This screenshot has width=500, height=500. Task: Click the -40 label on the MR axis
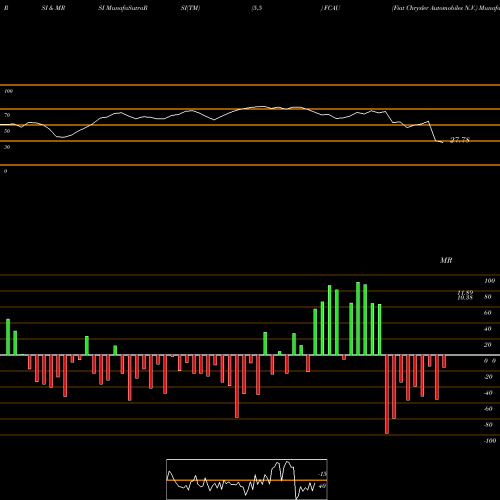pyautogui.click(x=488, y=393)
